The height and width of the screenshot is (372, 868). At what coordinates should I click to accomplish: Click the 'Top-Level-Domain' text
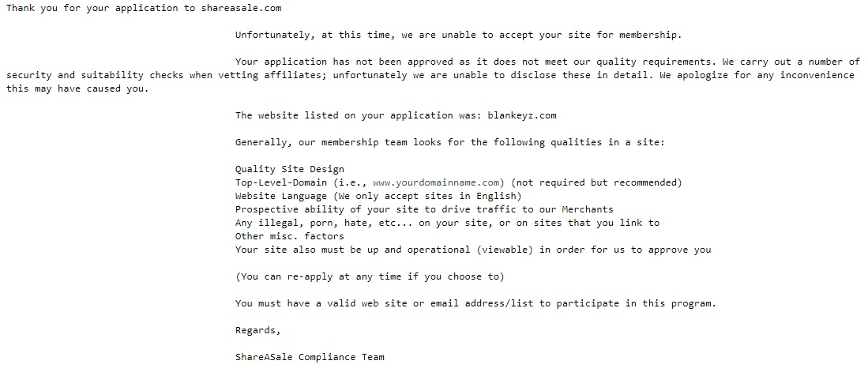coord(281,182)
